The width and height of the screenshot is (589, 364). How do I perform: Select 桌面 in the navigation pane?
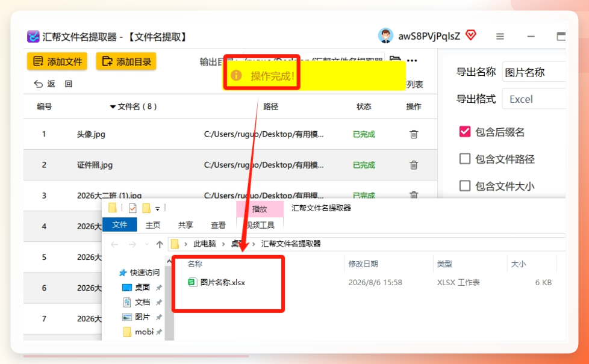coord(142,288)
